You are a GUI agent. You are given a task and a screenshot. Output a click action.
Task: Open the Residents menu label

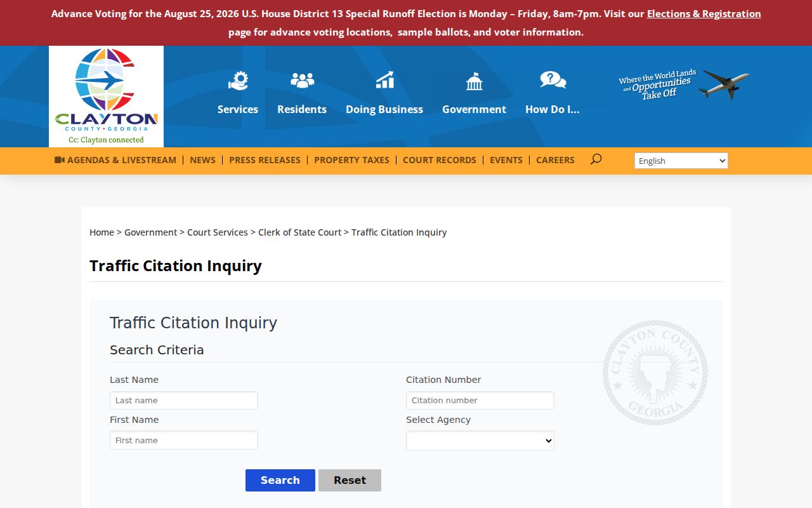click(x=302, y=109)
